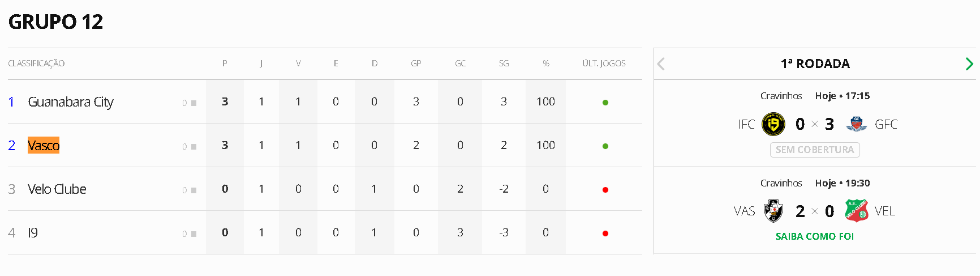Click the Guanabara City crest in match
The width and height of the screenshot is (980, 276).
point(856,124)
